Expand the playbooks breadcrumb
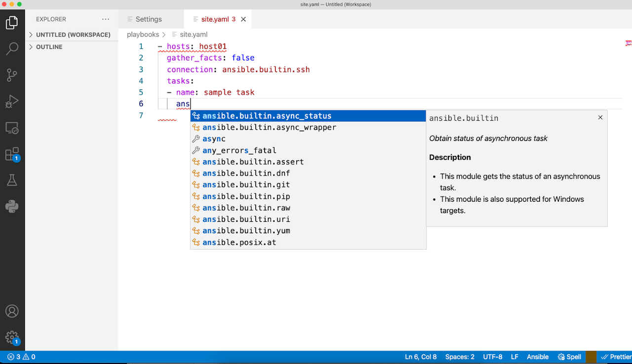 pyautogui.click(x=143, y=35)
